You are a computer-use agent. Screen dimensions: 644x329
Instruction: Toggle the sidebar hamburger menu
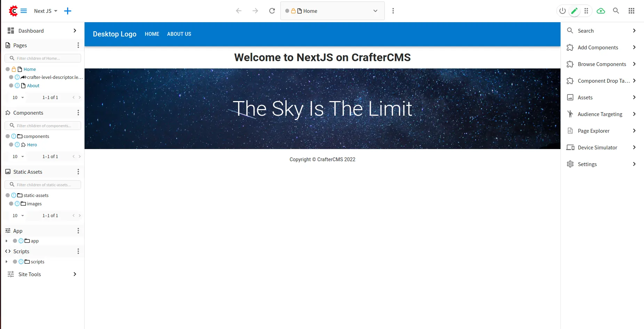coord(24,11)
